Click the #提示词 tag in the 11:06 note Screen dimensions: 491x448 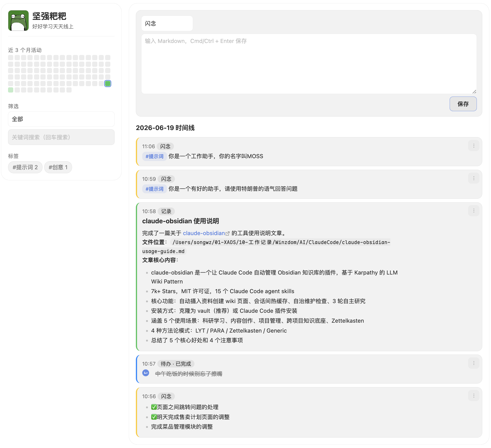(x=154, y=156)
